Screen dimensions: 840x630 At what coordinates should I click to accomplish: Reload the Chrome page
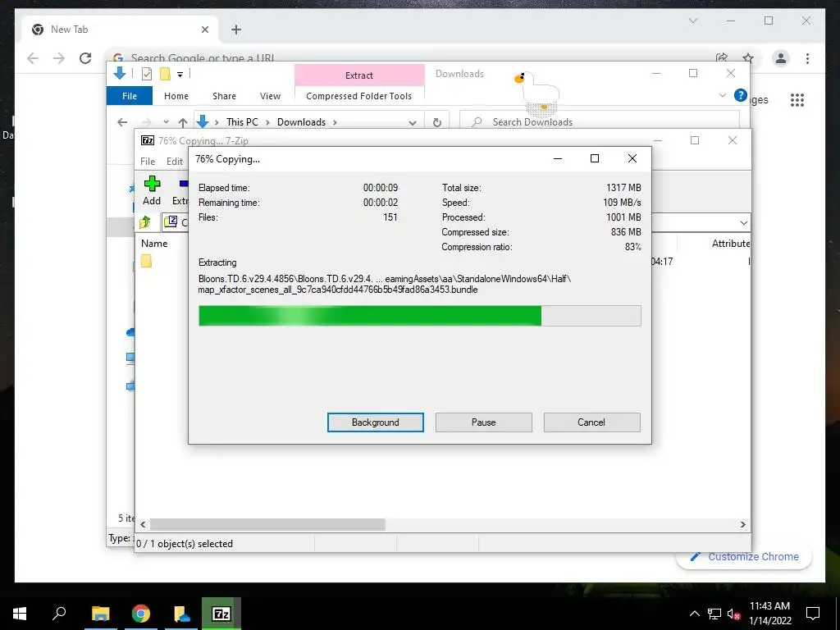coord(85,58)
